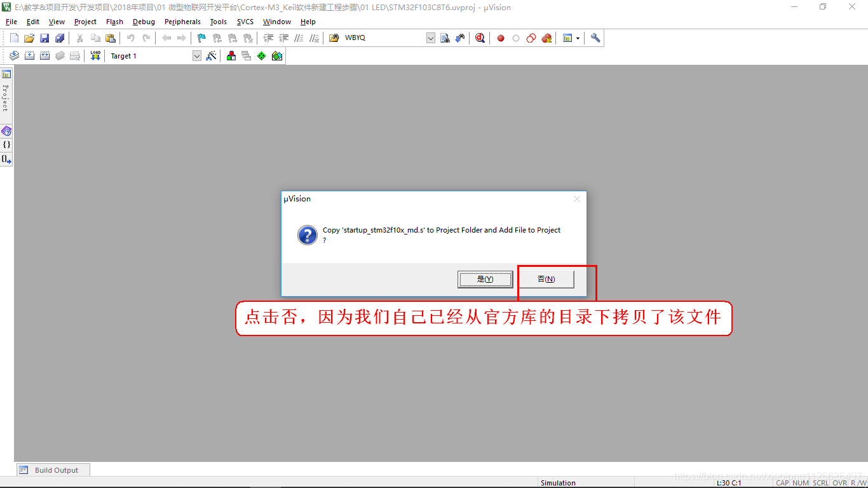Open the Flash menu
Image resolution: width=868 pixels, height=488 pixels.
pyautogui.click(x=115, y=22)
